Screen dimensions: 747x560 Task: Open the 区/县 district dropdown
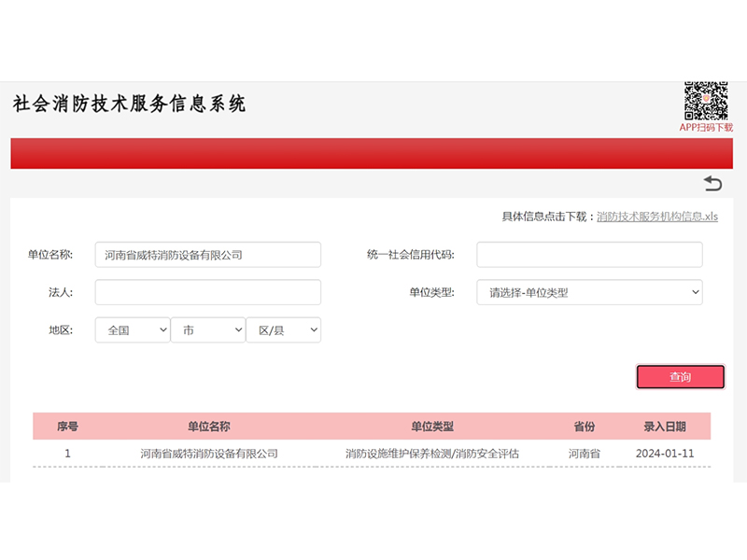point(284,330)
